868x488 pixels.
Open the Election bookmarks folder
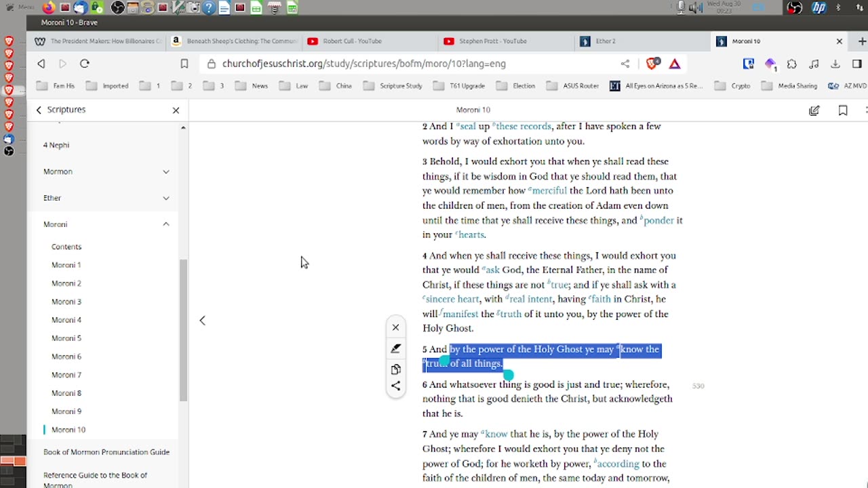[517, 86]
